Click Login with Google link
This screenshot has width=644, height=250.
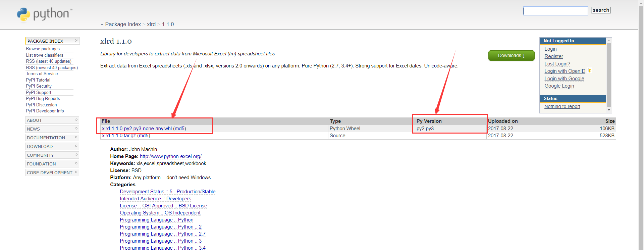[564, 79]
